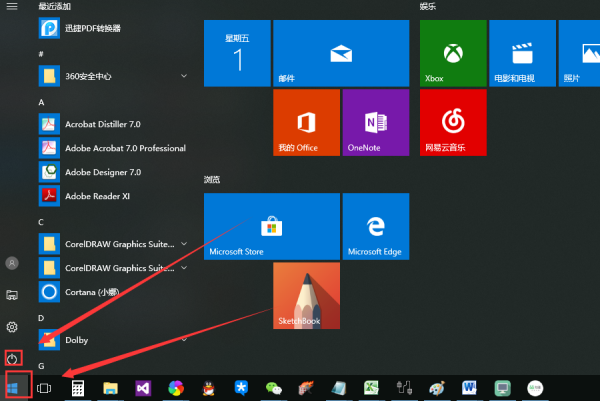600x401 pixels.
Task: Click the Windows Start button
Action: coord(14,386)
